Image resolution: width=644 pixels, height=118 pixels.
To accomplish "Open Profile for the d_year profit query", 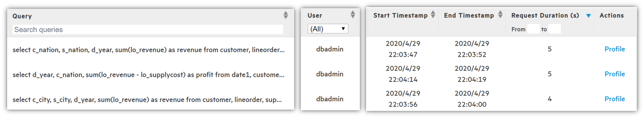I will [x=614, y=74].
